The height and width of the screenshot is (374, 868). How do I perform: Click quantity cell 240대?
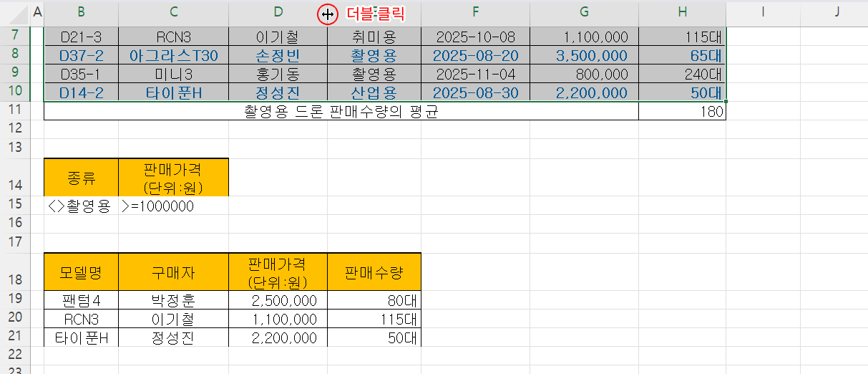(682, 74)
